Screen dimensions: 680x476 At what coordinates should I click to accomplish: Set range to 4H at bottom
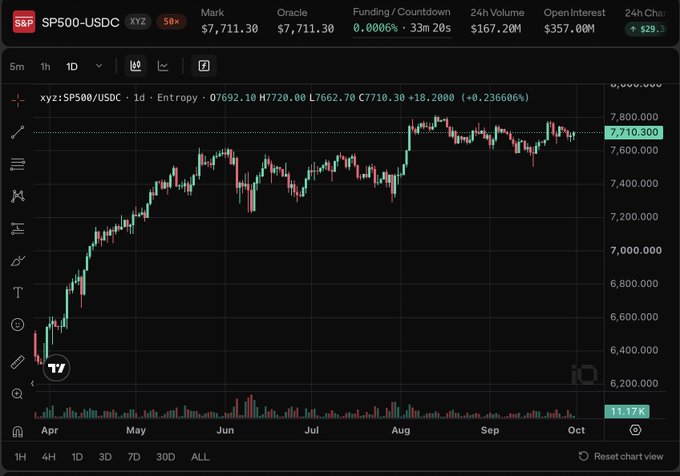(49, 456)
